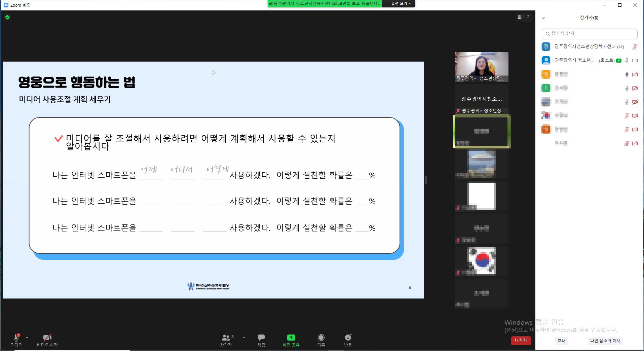
Task: Expand the arrow next to participants button
Action: tap(244, 338)
